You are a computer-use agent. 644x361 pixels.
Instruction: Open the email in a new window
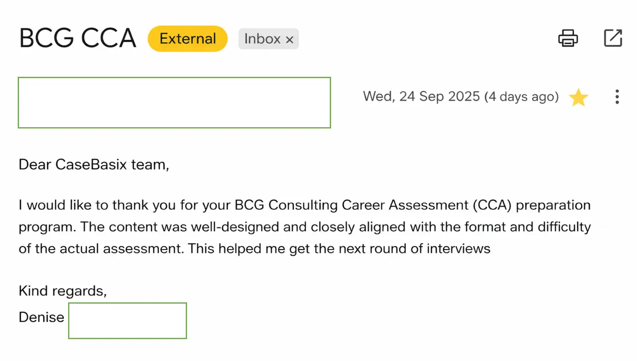[x=613, y=38]
